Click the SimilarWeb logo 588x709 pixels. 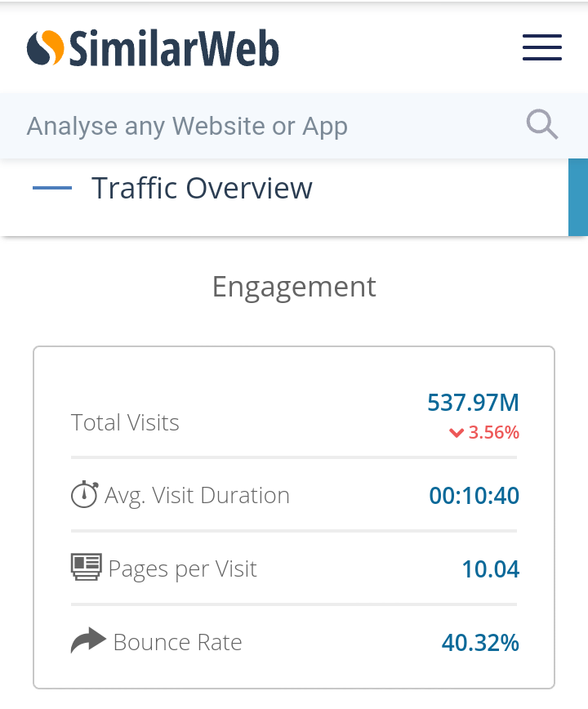pyautogui.click(x=153, y=47)
